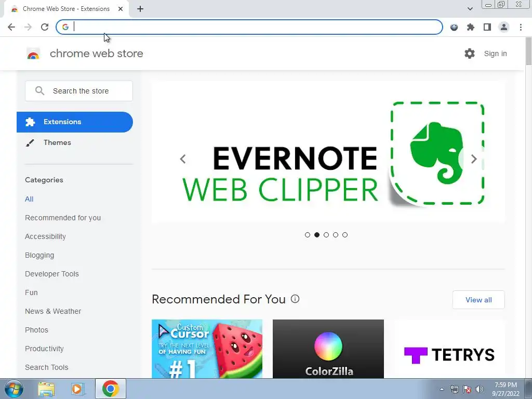
Task: Click the taskbar clock 7:59 PM
Action: click(x=506, y=385)
